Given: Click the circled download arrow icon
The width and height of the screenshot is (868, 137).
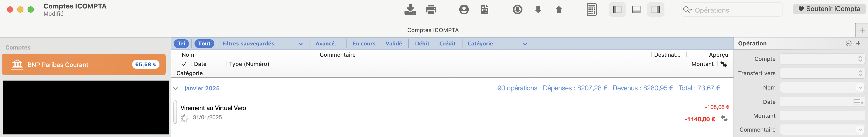Looking at the screenshot, I should [x=517, y=9].
